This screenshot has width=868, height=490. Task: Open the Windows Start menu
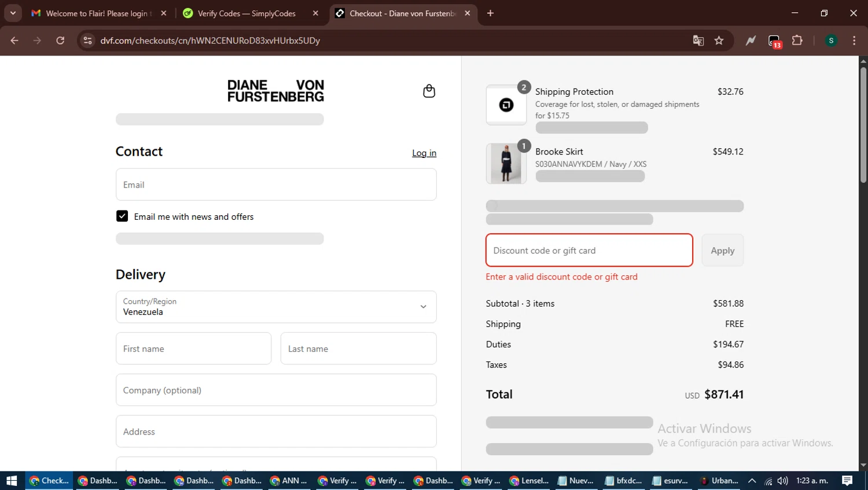point(12,481)
